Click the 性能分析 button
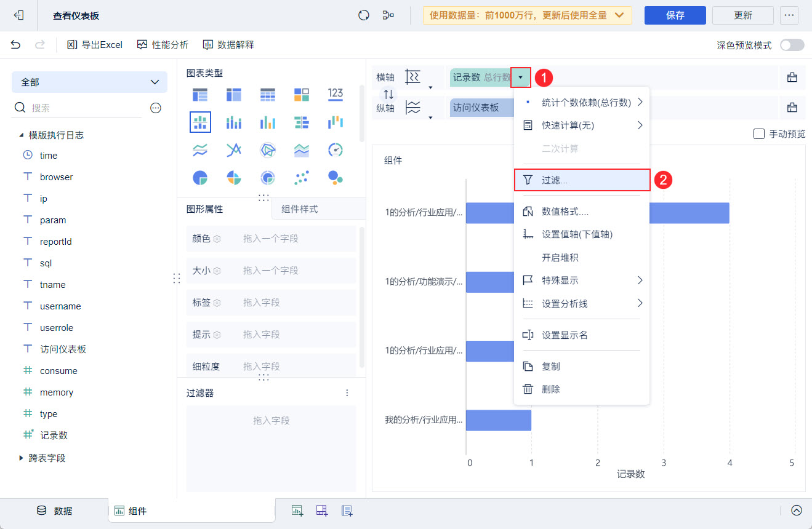Viewport: 812px width, 529px height. [x=163, y=45]
